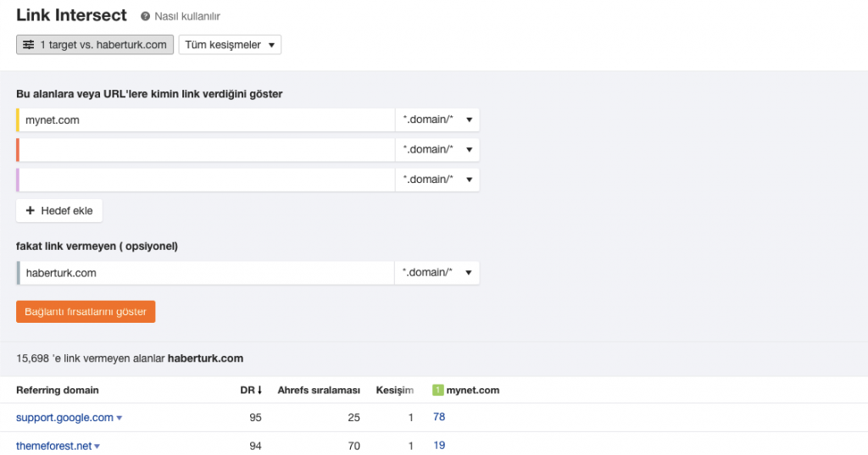Sort by DR column arrow
Image resolution: width=868 pixels, height=455 pixels.
click(x=259, y=391)
